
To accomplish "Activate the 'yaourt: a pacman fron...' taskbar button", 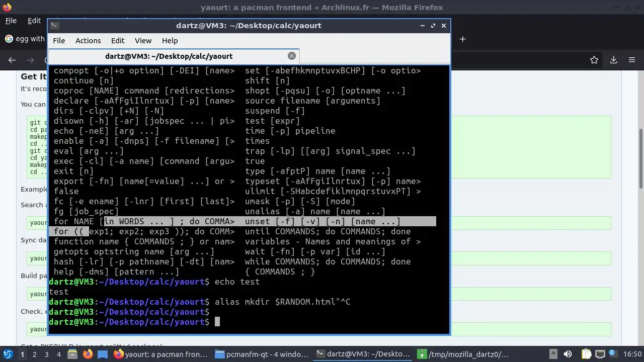I will pos(161,354).
